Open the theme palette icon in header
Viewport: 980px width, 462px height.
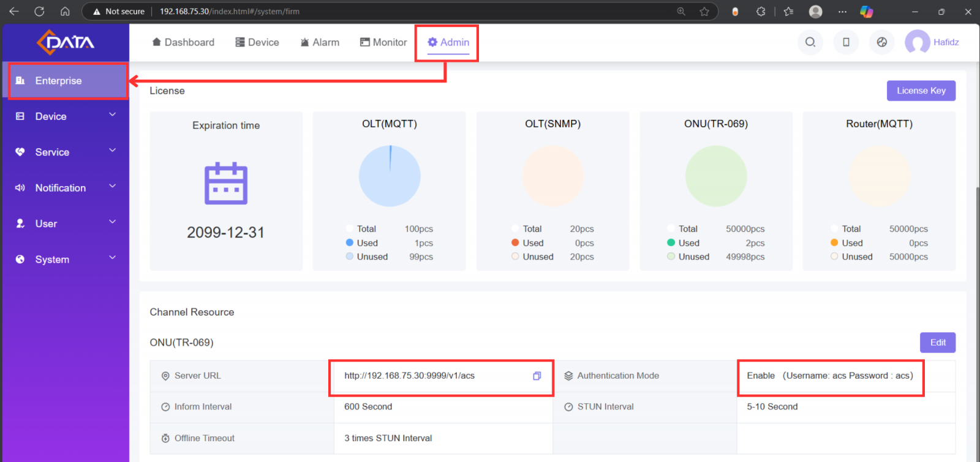click(882, 42)
